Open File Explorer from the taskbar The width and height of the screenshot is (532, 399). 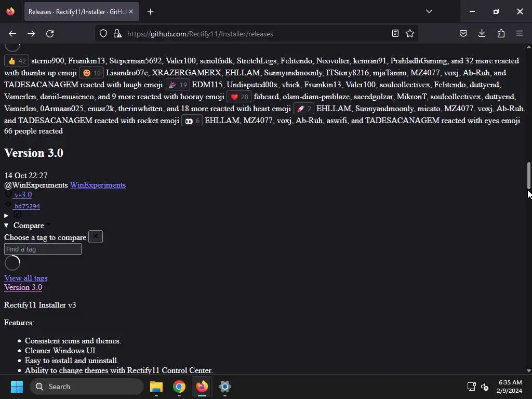[156, 387]
